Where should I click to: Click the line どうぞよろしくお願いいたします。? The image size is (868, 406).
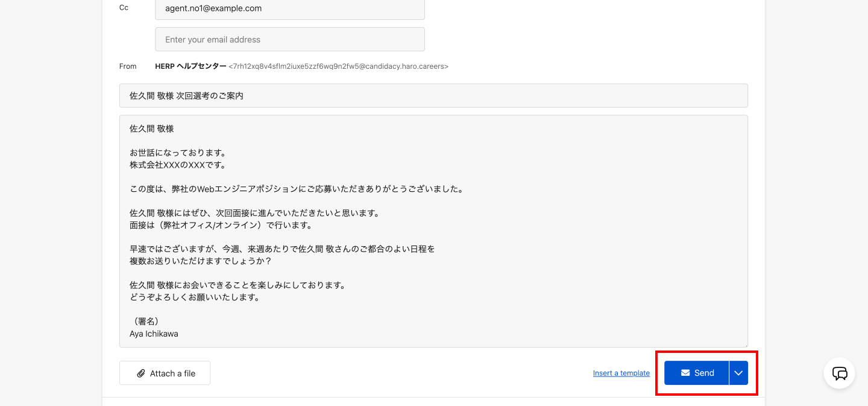194,297
